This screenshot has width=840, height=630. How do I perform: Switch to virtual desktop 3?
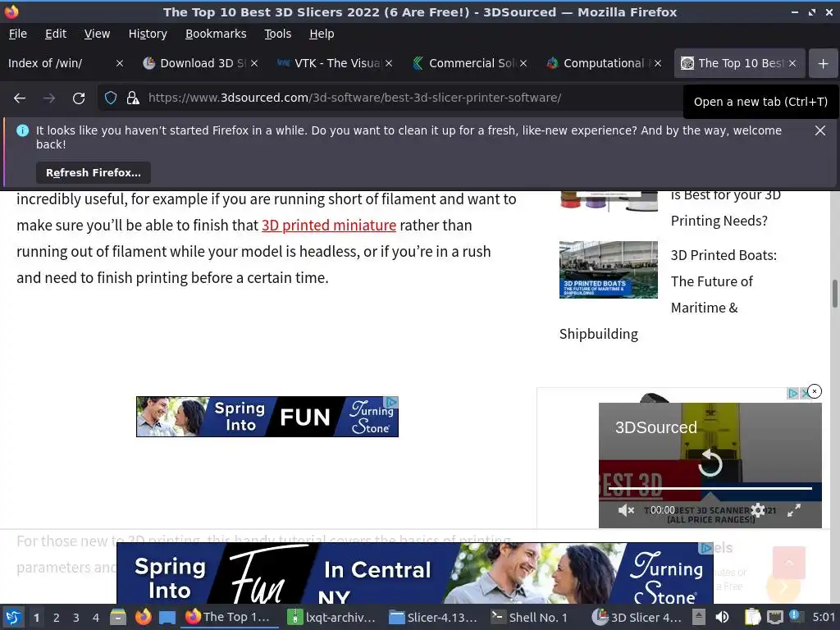[76, 618]
